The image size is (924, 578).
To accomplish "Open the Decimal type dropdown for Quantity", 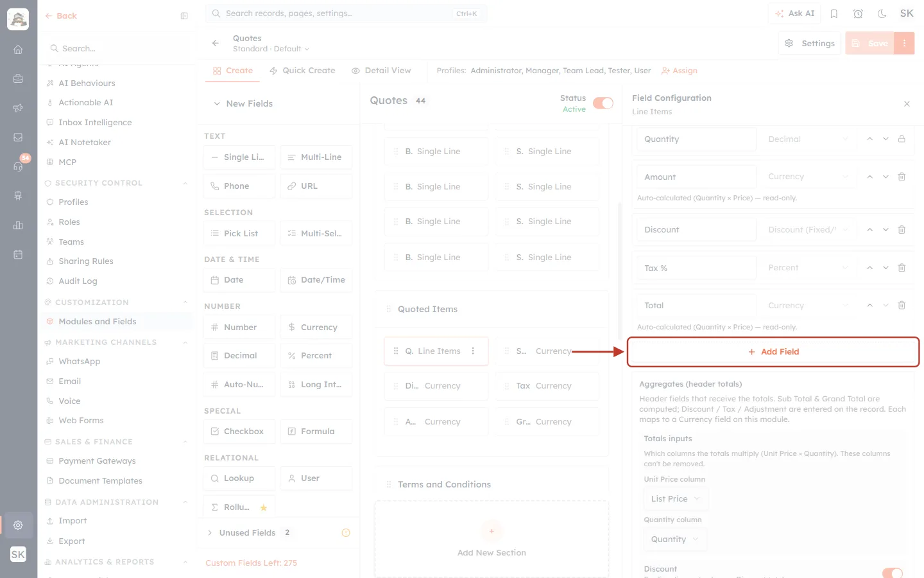I will pos(807,139).
